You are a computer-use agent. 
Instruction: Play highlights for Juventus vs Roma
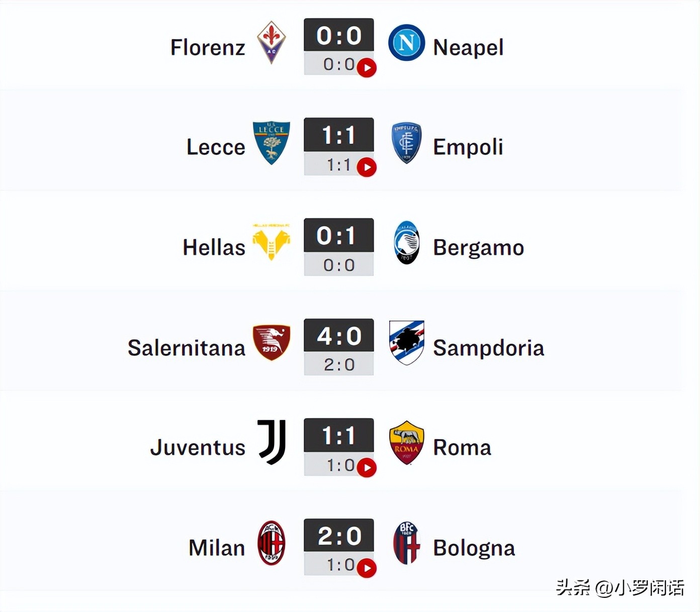point(367,468)
